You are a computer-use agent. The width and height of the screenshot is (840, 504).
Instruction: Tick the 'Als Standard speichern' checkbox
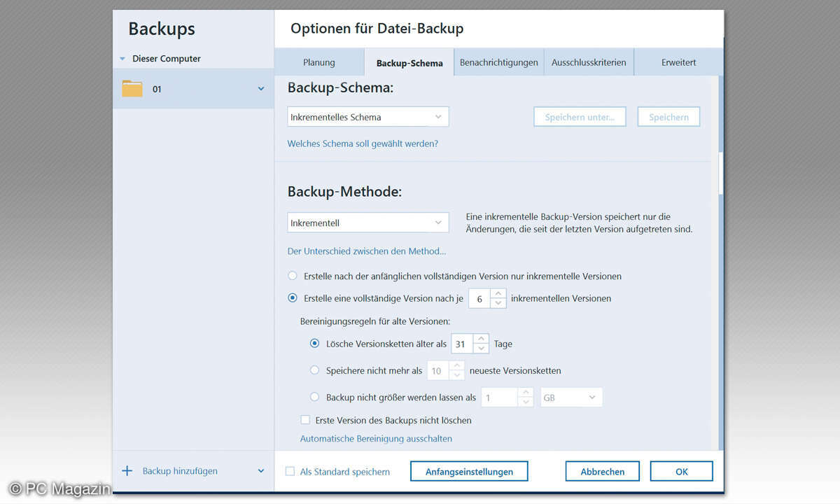[x=290, y=471]
